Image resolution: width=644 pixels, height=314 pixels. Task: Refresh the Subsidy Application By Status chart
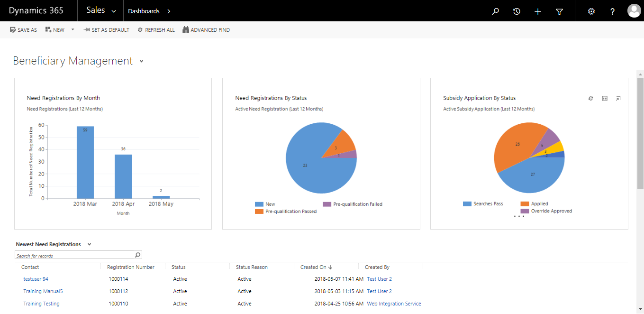(x=590, y=98)
